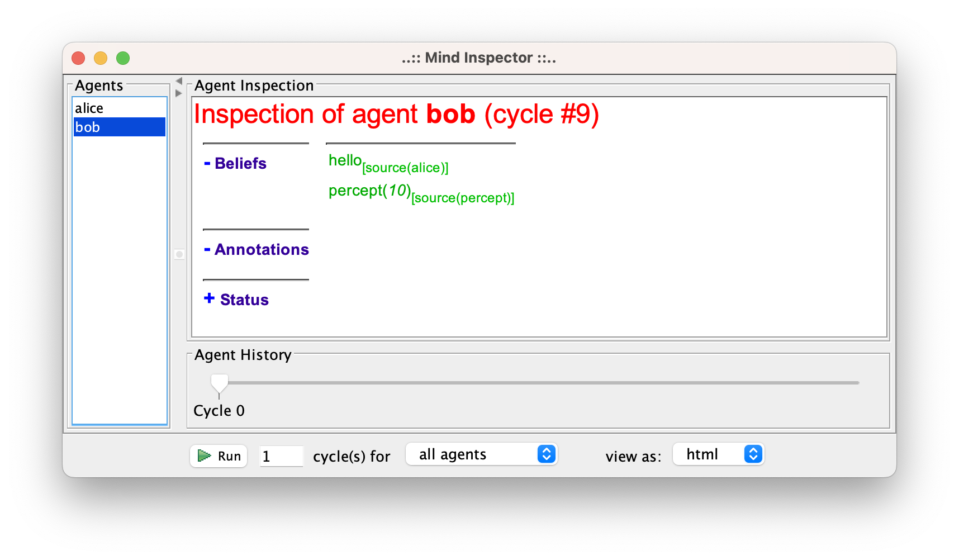Click the Agent History slider thumb
959x560 pixels.
click(219, 385)
